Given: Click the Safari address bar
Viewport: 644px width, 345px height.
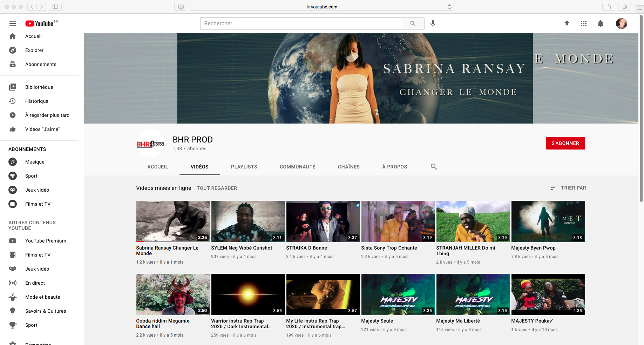Looking at the screenshot, I should 322,7.
